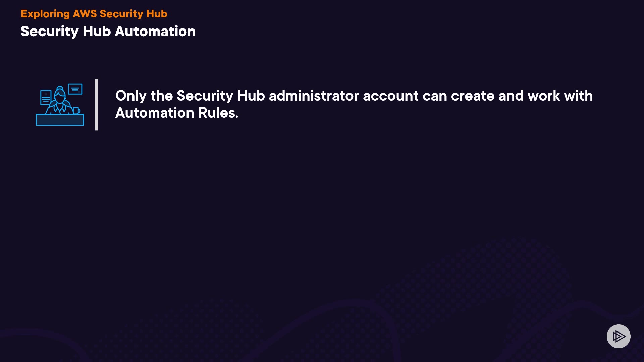The image size is (644, 362).
Task: Click the word 'Automation' in the white heading
Action: point(155,31)
